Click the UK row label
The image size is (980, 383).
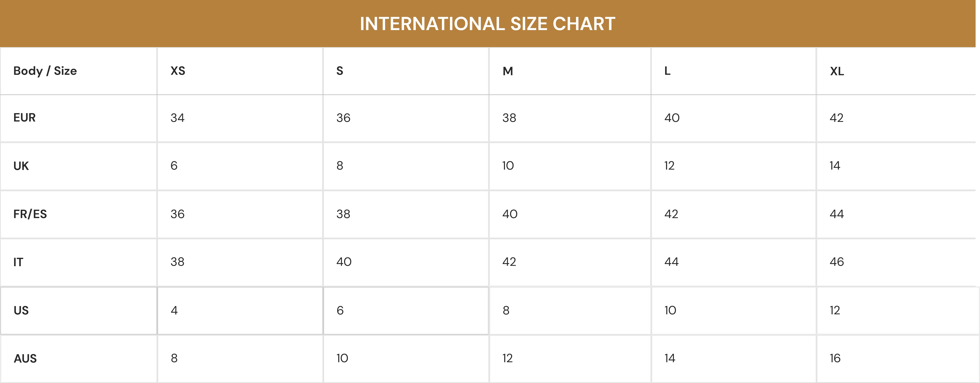[21, 166]
